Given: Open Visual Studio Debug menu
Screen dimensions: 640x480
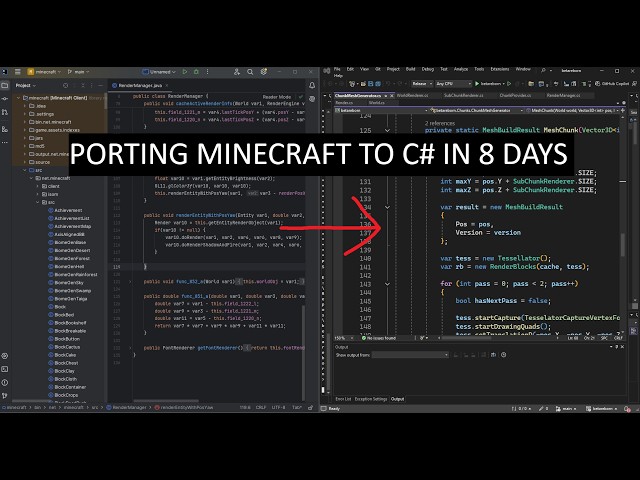Looking at the screenshot, I should [427, 69].
